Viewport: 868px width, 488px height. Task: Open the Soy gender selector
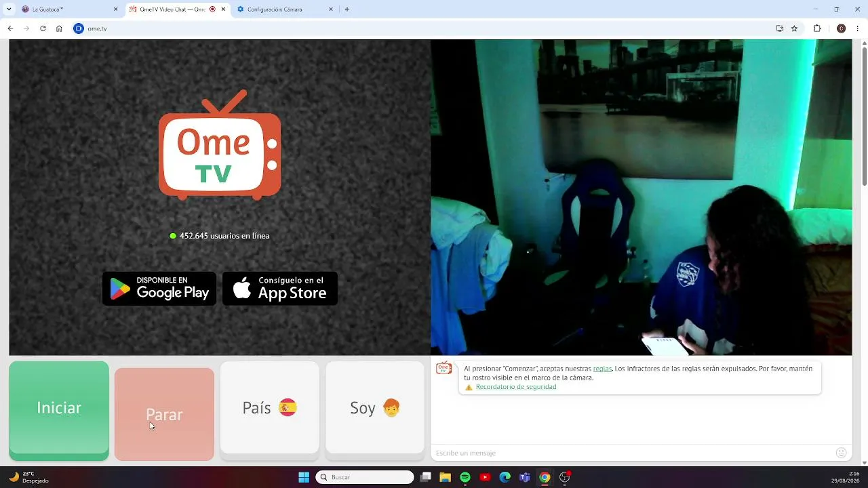pos(375,407)
